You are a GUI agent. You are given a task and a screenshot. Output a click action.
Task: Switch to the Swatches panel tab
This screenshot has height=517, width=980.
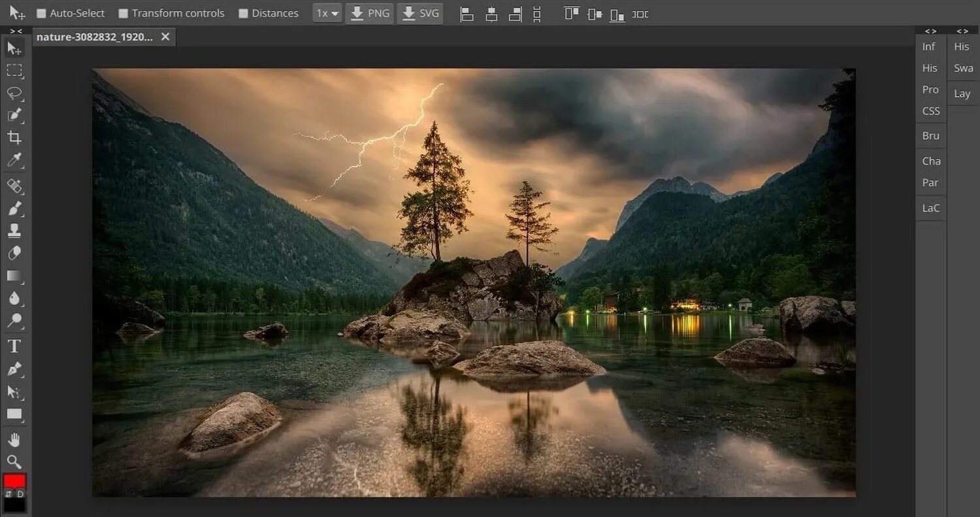coord(963,67)
